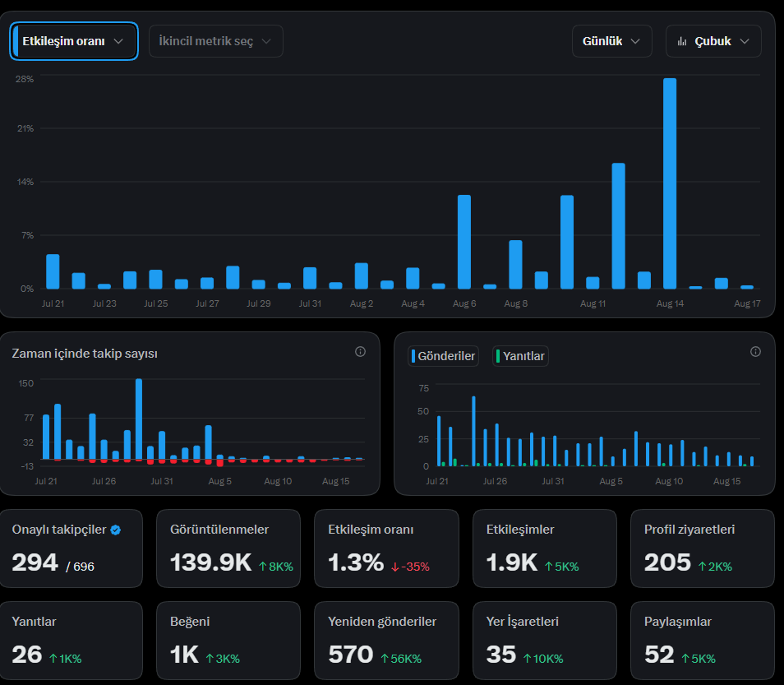Click green up arrow on Görüntülenmeler card
The width and height of the screenshot is (784, 685).
point(262,567)
